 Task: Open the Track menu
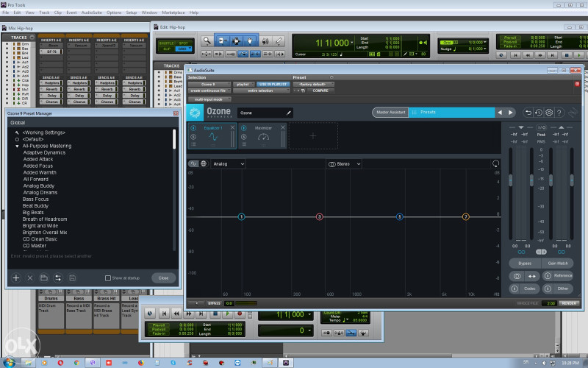click(44, 13)
